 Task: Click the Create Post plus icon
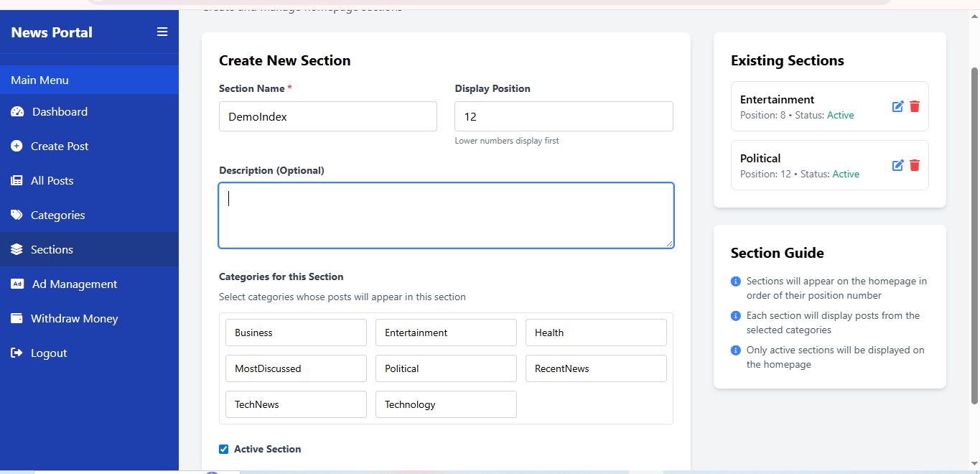click(17, 147)
